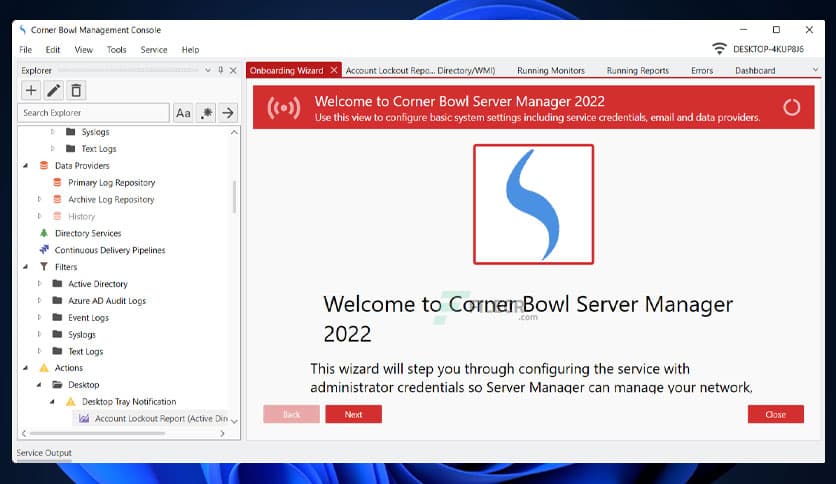Open the tab overflow dropdown arrow

click(x=815, y=70)
